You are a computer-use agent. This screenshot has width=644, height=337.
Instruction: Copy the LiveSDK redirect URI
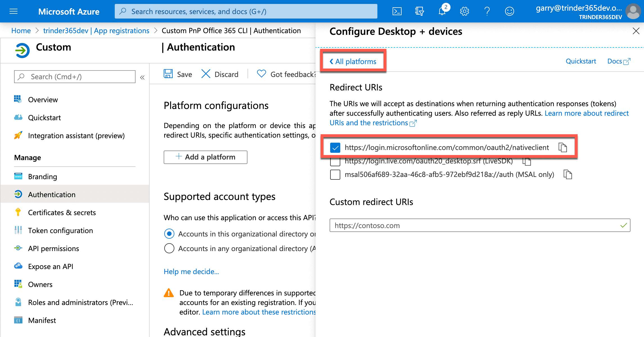click(526, 161)
